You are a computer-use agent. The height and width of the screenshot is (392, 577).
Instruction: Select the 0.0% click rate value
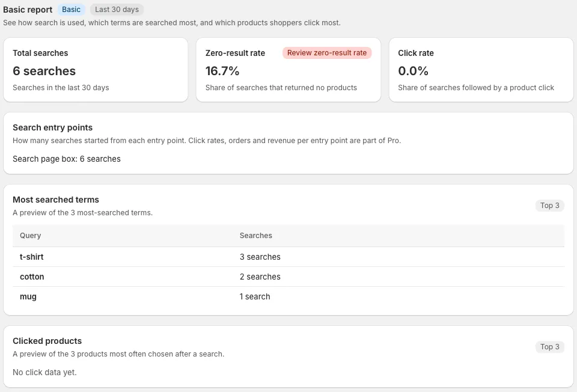414,71
